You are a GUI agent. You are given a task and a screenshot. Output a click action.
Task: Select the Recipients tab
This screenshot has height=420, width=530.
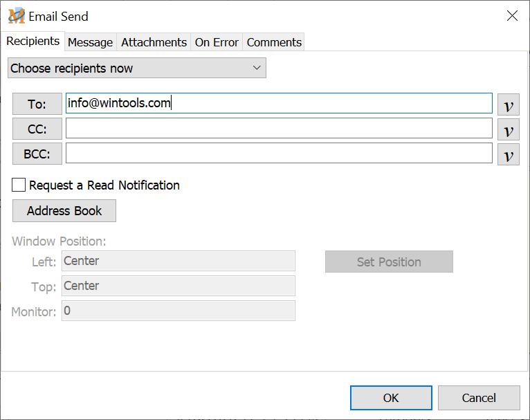click(x=33, y=41)
